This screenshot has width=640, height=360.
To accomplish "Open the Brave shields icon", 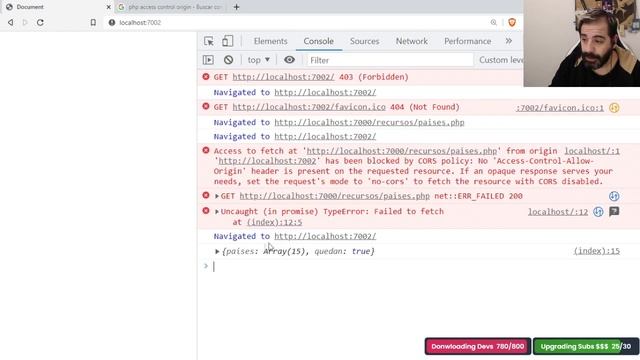I will point(512,22).
